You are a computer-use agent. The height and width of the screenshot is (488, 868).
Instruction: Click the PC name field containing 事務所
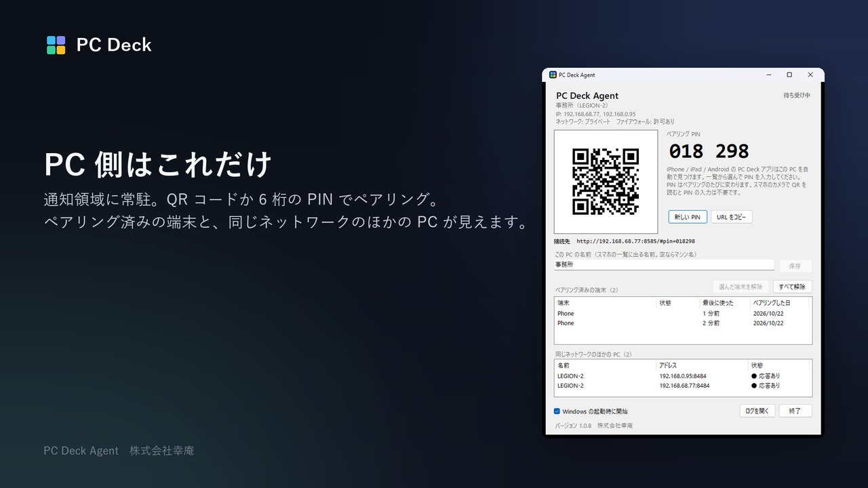point(664,265)
